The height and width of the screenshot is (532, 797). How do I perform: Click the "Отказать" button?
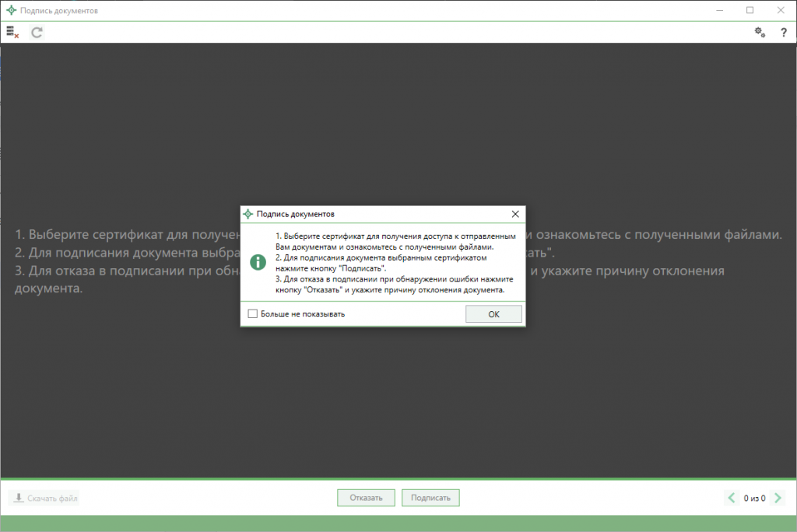(366, 498)
